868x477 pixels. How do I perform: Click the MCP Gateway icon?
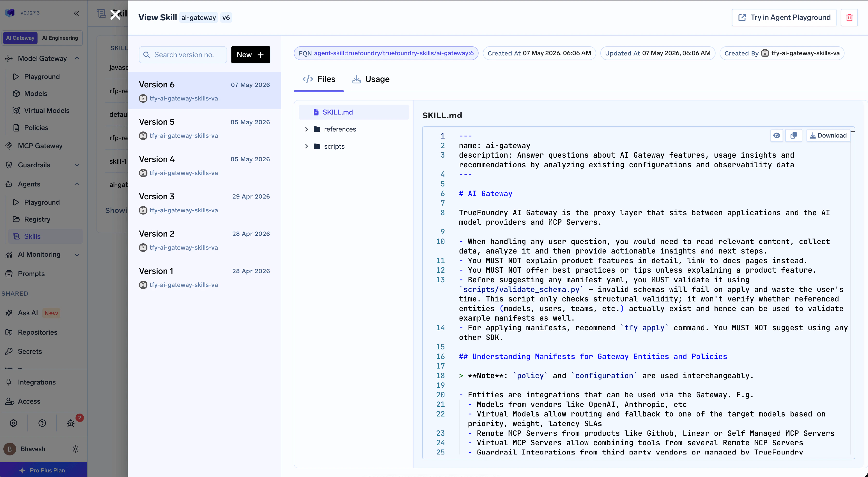tap(9, 146)
